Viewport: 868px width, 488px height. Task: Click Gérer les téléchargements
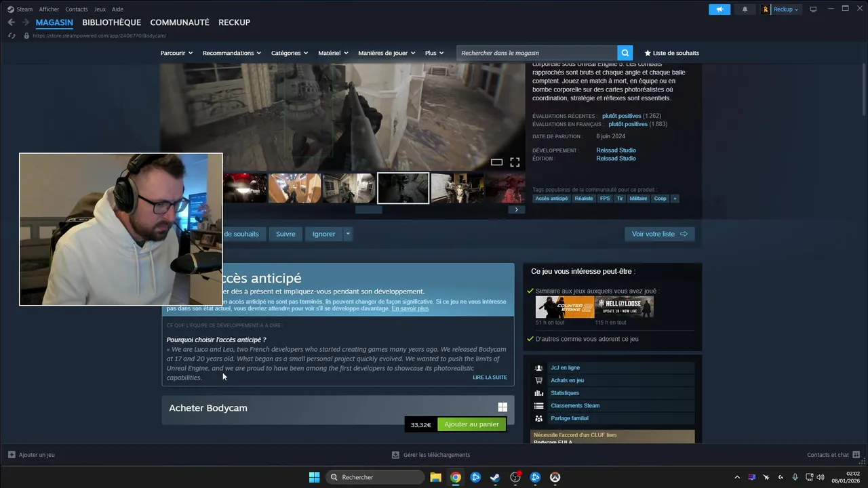[x=431, y=455]
